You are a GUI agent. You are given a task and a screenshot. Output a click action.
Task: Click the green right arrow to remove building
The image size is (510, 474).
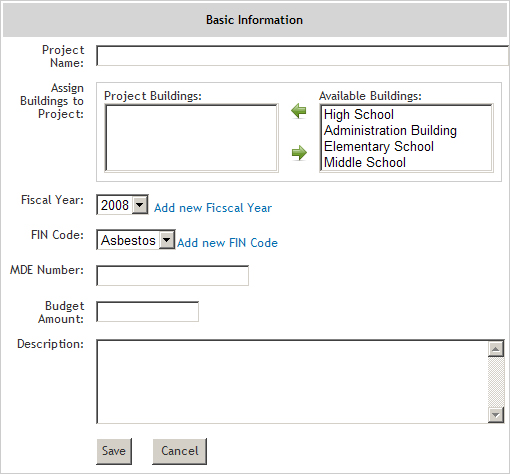[299, 153]
